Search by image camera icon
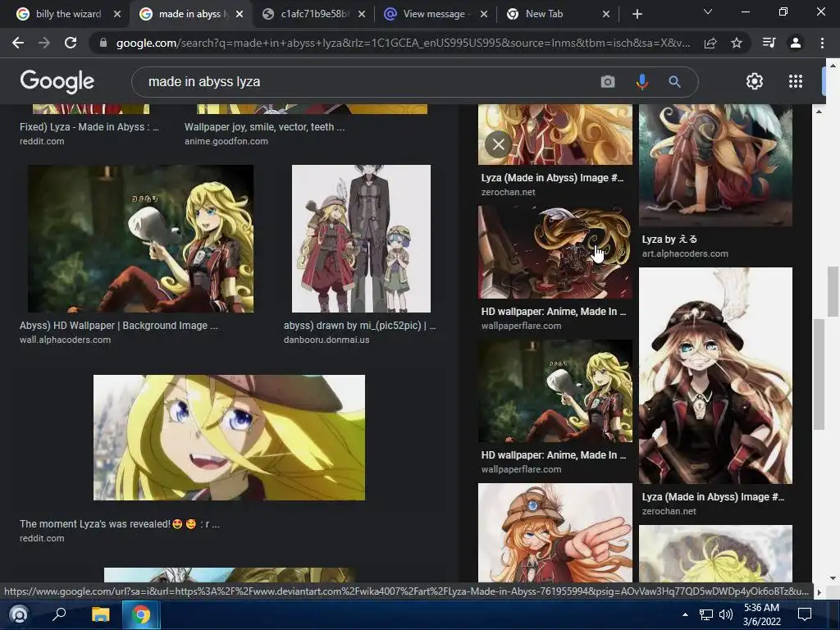This screenshot has height=630, width=840. pyautogui.click(x=608, y=81)
